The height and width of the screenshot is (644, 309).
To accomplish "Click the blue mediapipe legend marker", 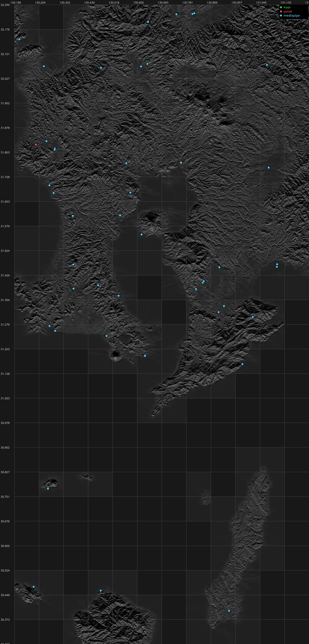I will [x=281, y=16].
